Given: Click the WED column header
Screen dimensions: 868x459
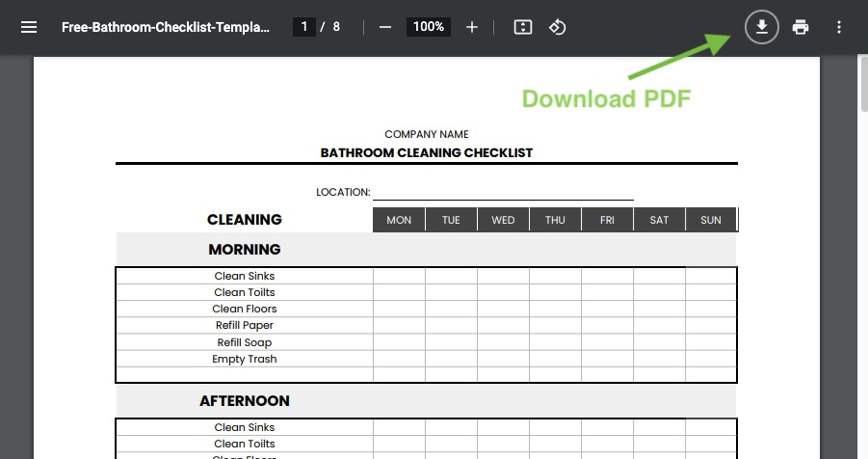Looking at the screenshot, I should (x=503, y=220).
